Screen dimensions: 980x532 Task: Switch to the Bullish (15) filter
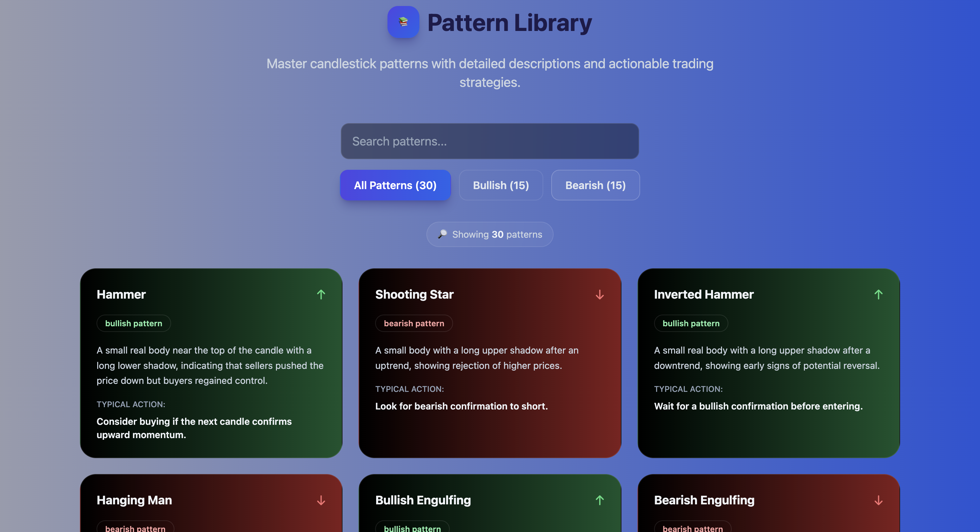501,185
